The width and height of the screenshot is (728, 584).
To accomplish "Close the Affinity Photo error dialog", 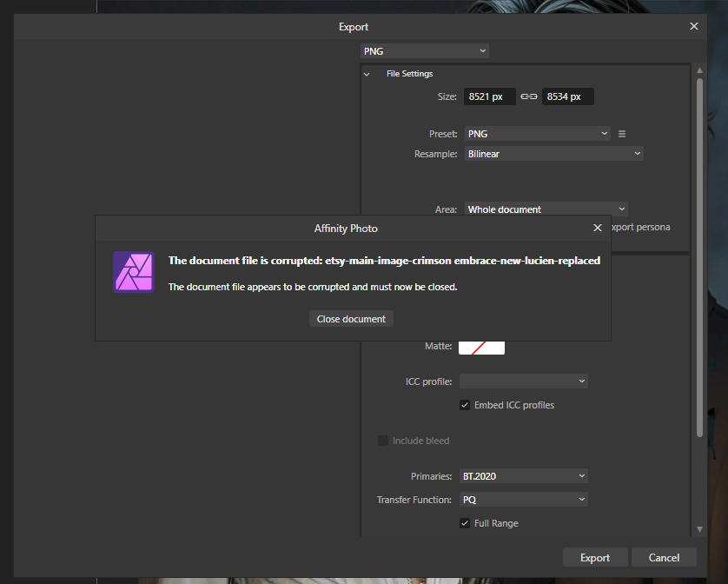I will [x=598, y=228].
